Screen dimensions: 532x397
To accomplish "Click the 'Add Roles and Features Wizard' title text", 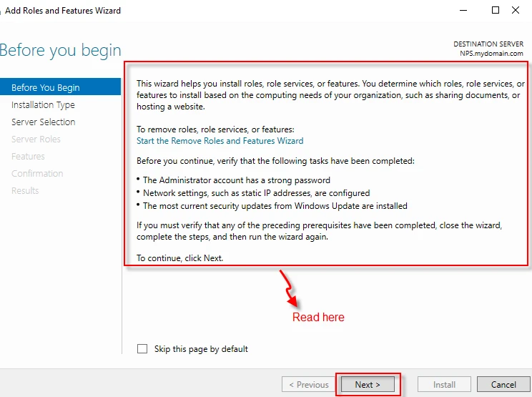I will (x=63, y=11).
